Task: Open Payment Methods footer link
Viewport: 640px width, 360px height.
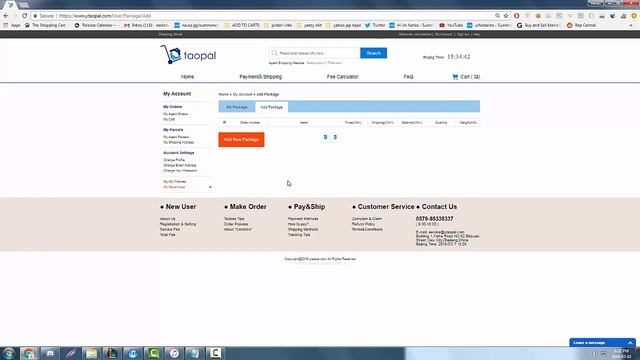Action: 303,219
